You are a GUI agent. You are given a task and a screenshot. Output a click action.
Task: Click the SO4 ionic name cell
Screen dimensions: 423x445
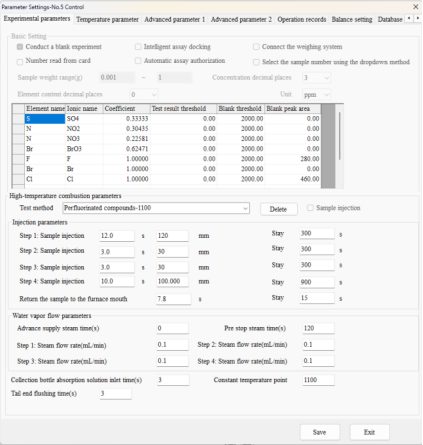[x=84, y=119]
